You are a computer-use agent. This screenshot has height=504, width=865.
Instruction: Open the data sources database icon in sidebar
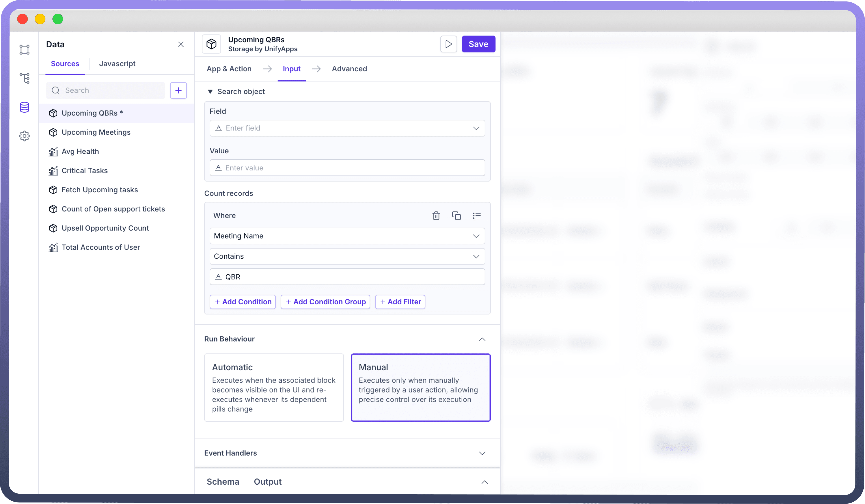point(24,107)
